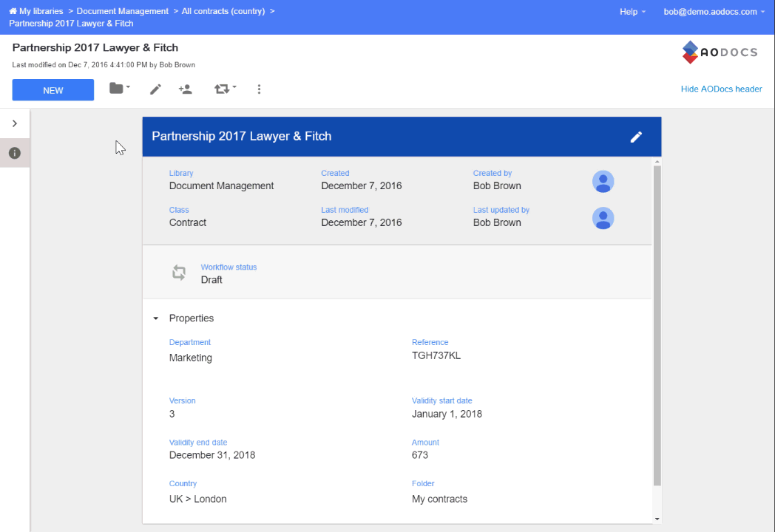Click the info icon in left sidebar
This screenshot has width=775, height=532.
15,153
